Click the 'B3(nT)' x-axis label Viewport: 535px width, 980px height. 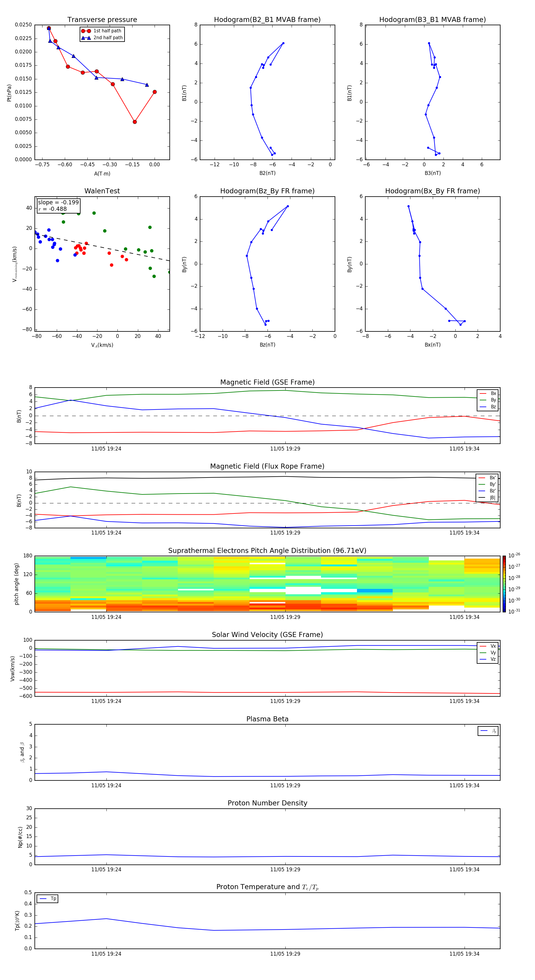pos(432,173)
